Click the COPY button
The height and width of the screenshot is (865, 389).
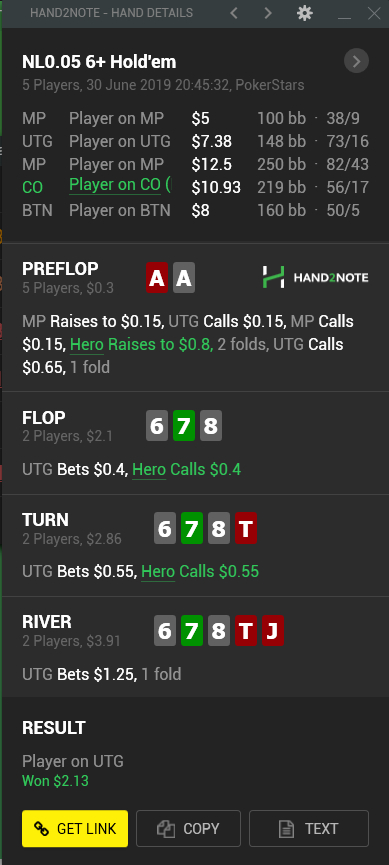[x=188, y=829]
